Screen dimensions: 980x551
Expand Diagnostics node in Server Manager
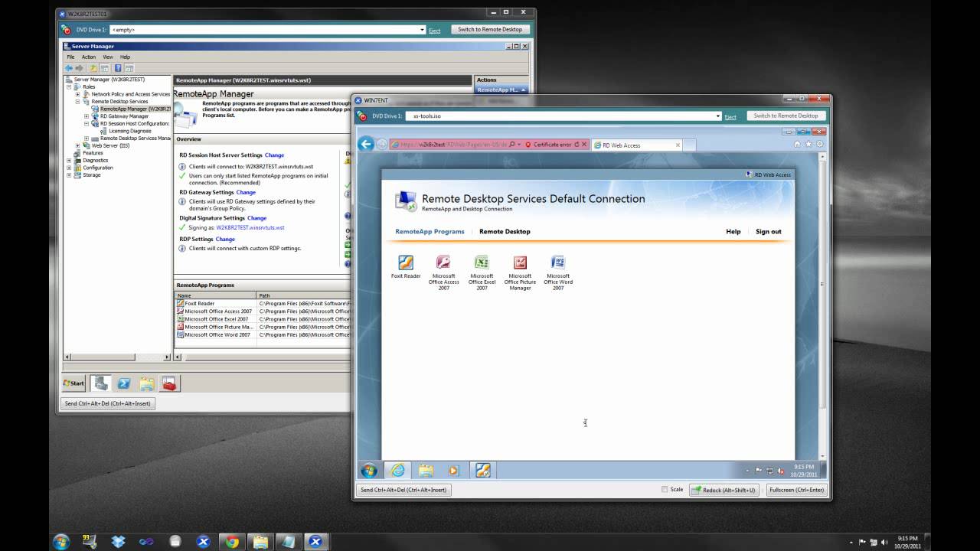(x=69, y=160)
